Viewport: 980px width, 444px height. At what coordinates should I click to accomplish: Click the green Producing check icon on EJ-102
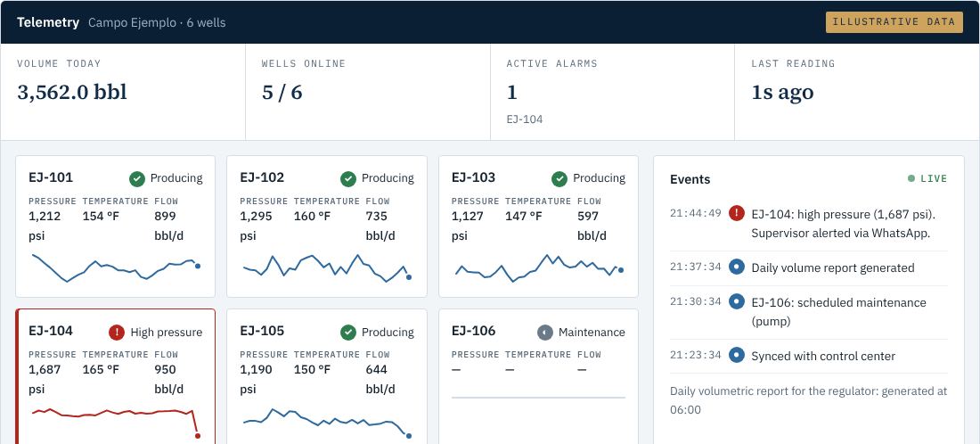[x=348, y=179]
